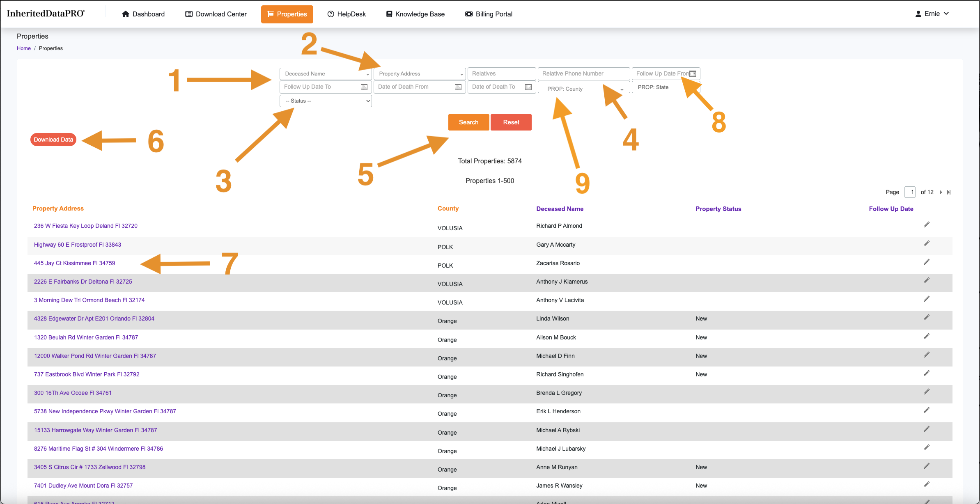Viewport: 980px width, 504px height.
Task: Open calendar icon in Date of Death From
Action: click(x=458, y=87)
